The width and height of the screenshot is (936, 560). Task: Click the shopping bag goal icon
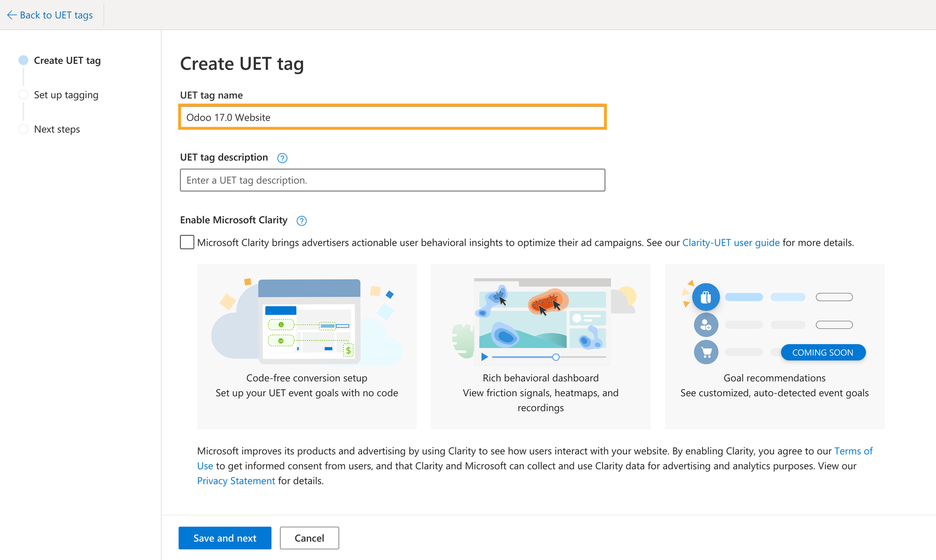tap(706, 297)
